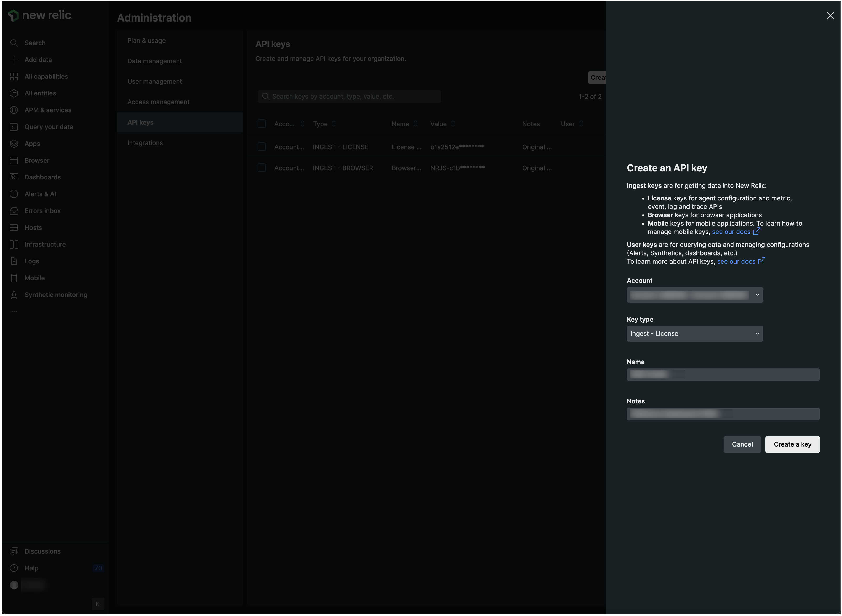
Task: Open the Dashboards icon
Action: pos(14,177)
